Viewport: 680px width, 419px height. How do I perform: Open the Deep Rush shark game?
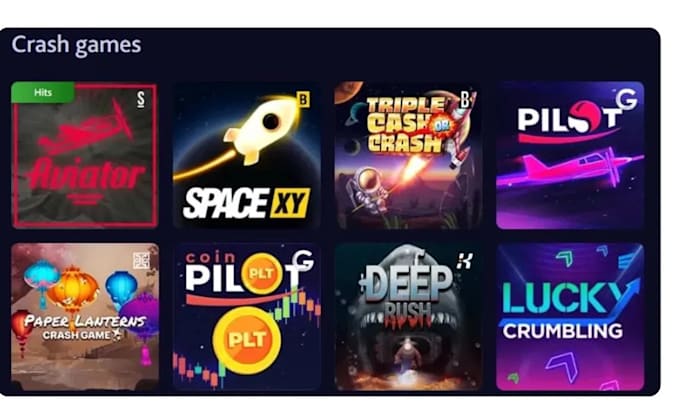click(408, 317)
